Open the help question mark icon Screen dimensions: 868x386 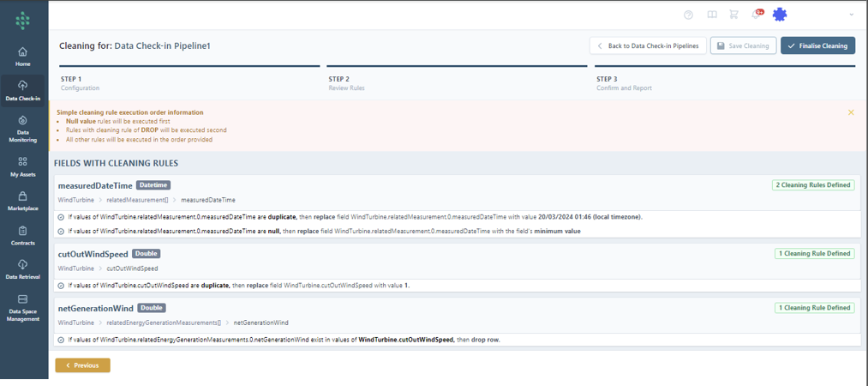click(x=689, y=15)
